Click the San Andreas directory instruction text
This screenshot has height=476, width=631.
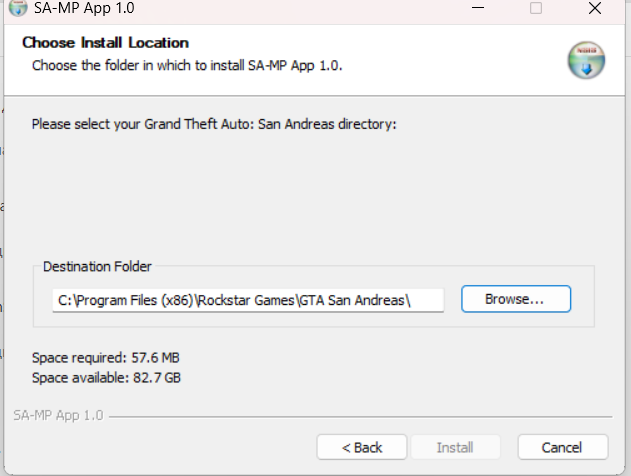coord(214,125)
